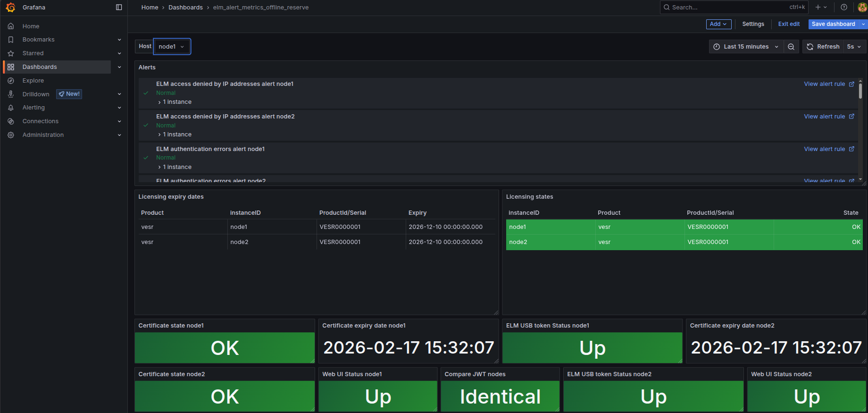
Task: Open the plus New menu icon
Action: click(x=821, y=8)
